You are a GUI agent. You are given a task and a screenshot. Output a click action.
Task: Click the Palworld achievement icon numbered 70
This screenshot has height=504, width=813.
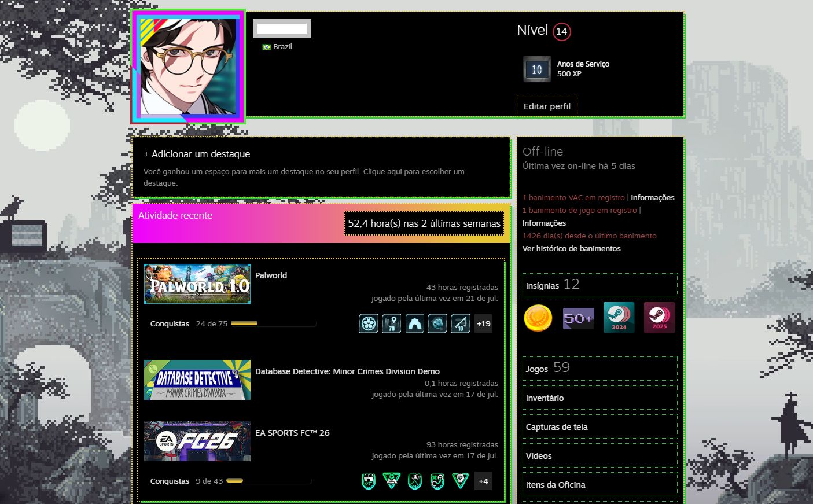click(x=392, y=323)
